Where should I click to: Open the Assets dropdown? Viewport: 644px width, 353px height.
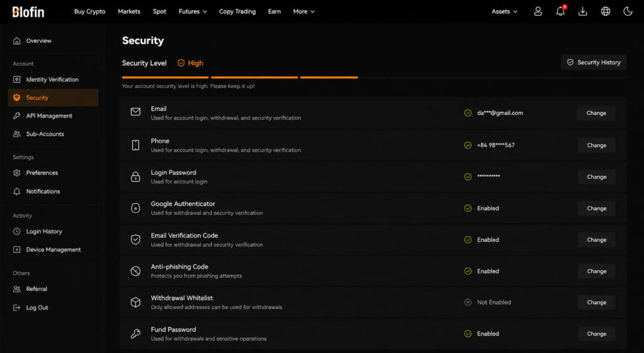[505, 11]
